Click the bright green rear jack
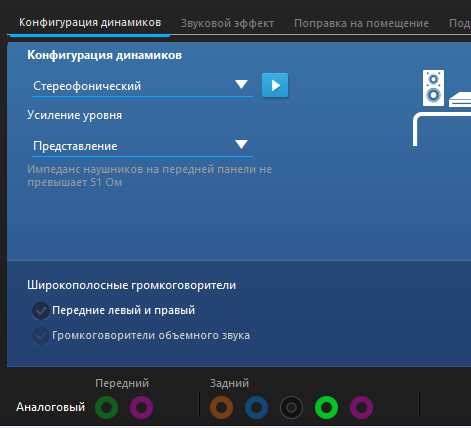 pyautogui.click(x=326, y=407)
